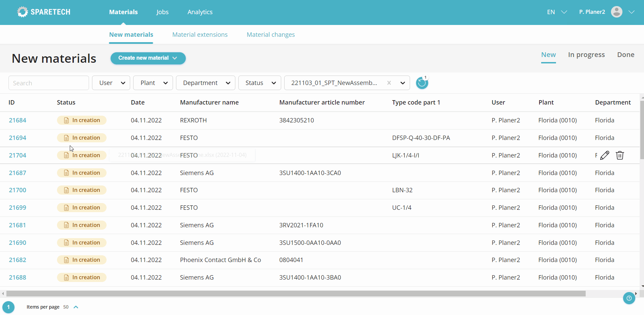The image size is (644, 315).
Task: Open the help question mark icon
Action: (x=629, y=298)
